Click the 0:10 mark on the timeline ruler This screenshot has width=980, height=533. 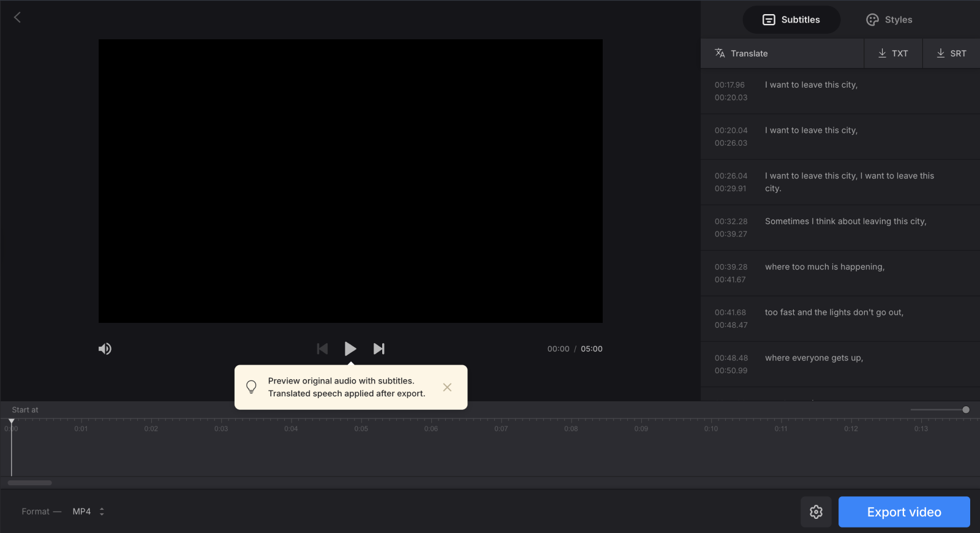click(711, 429)
